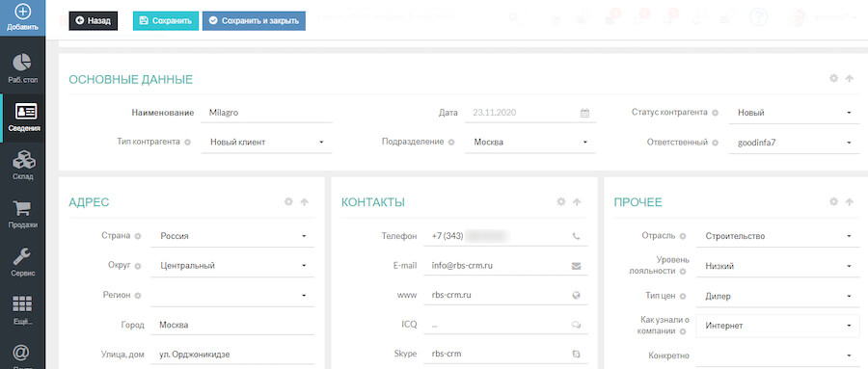
Task: Click gear next to Тип контрагента label
Action: point(187,143)
